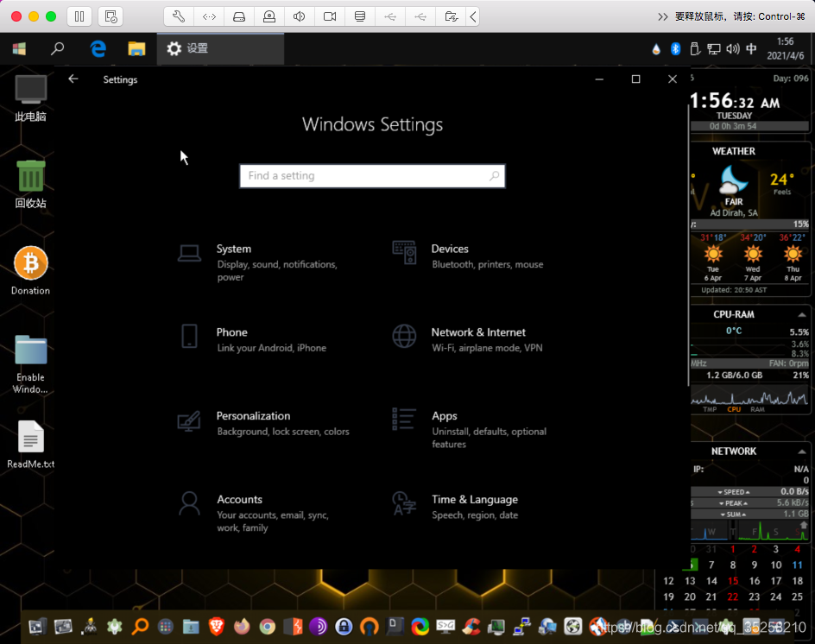Open the Enable Windo... folder

click(x=31, y=364)
